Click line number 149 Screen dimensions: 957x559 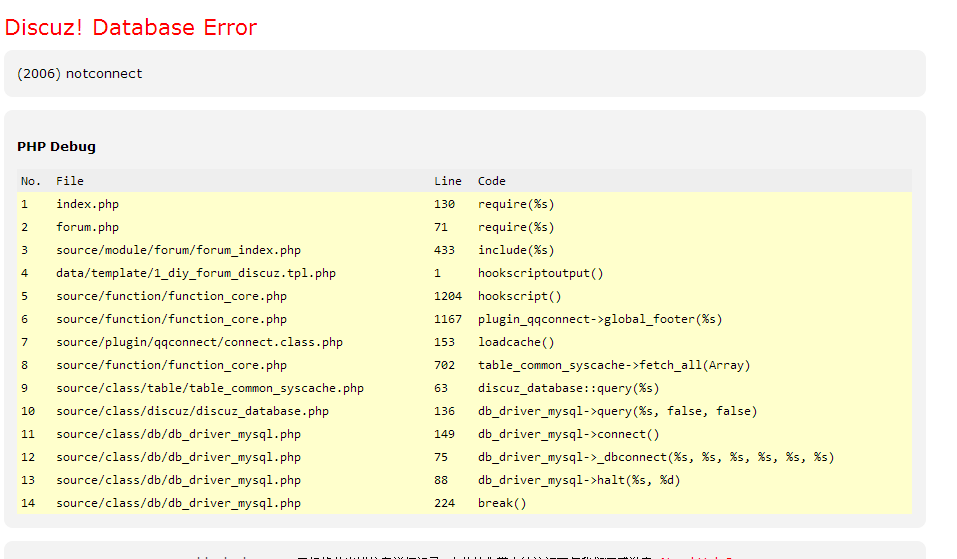click(444, 435)
